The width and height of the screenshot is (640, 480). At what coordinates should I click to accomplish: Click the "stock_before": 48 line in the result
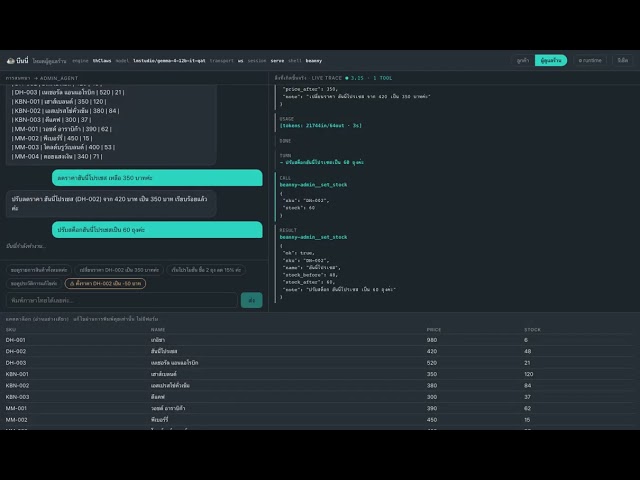[310, 275]
